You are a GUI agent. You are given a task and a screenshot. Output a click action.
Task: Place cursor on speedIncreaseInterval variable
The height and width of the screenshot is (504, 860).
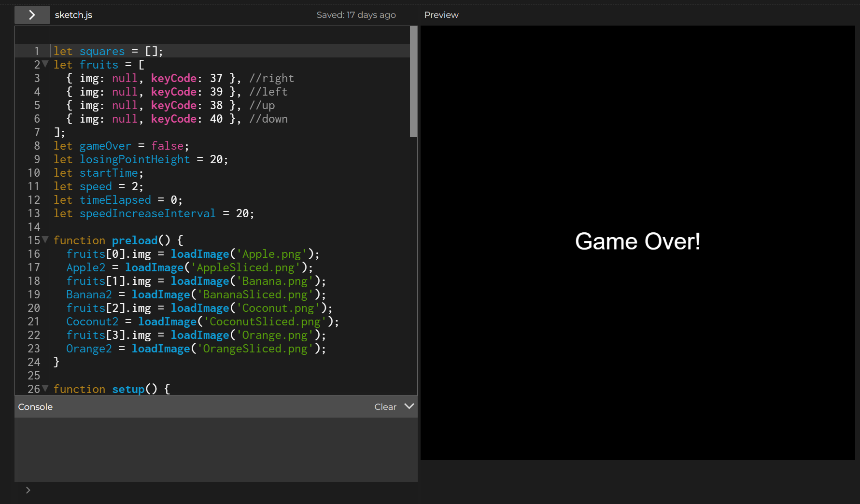pos(147,213)
